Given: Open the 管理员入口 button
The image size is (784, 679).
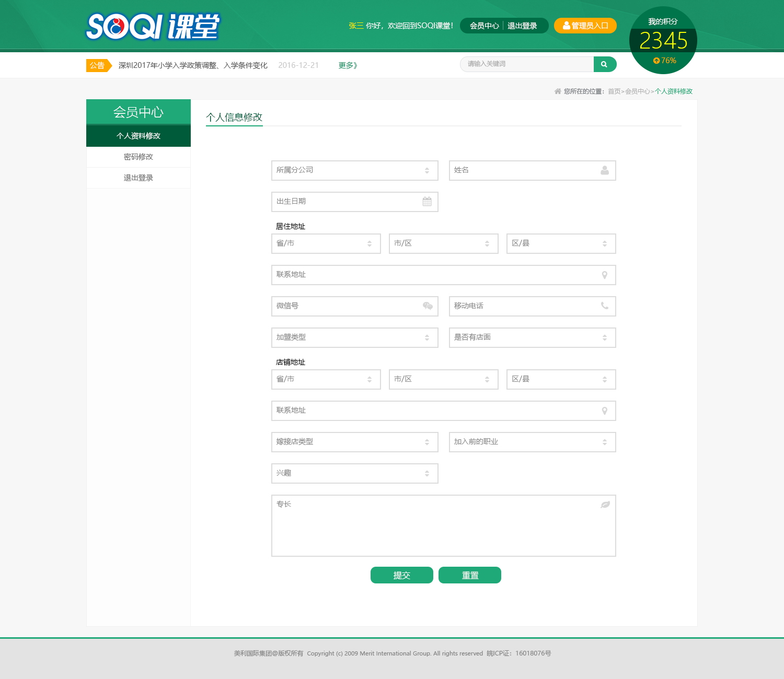Looking at the screenshot, I should (x=585, y=26).
